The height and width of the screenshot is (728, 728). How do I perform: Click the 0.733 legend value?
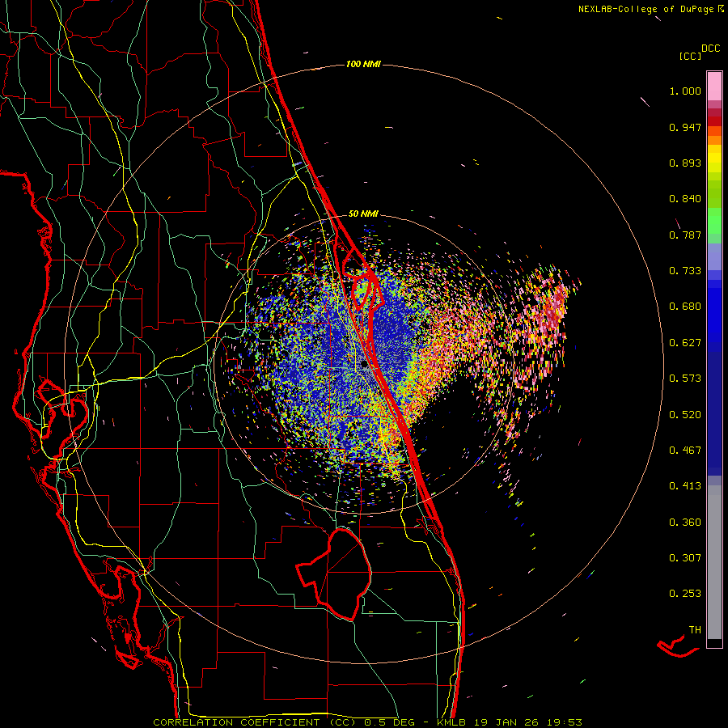point(685,271)
